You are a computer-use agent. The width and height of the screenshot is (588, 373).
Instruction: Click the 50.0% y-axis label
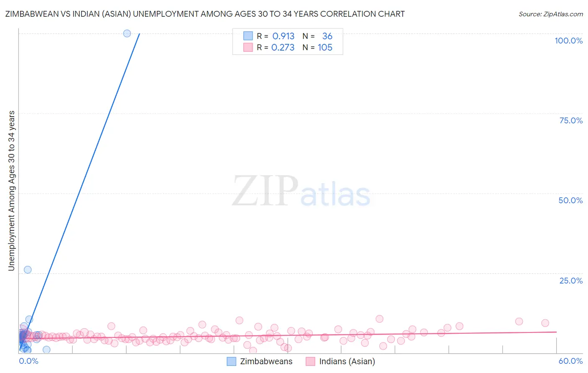coord(570,200)
